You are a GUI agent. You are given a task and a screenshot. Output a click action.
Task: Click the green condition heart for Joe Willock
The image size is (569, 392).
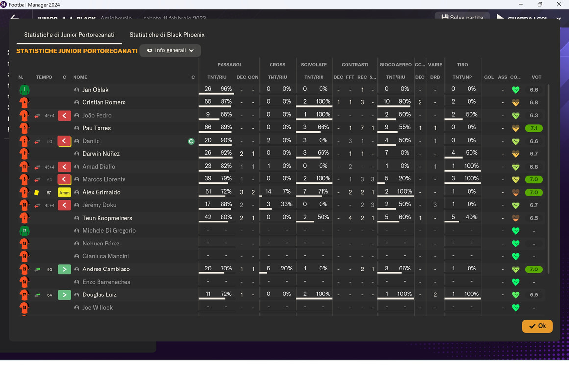(515, 308)
